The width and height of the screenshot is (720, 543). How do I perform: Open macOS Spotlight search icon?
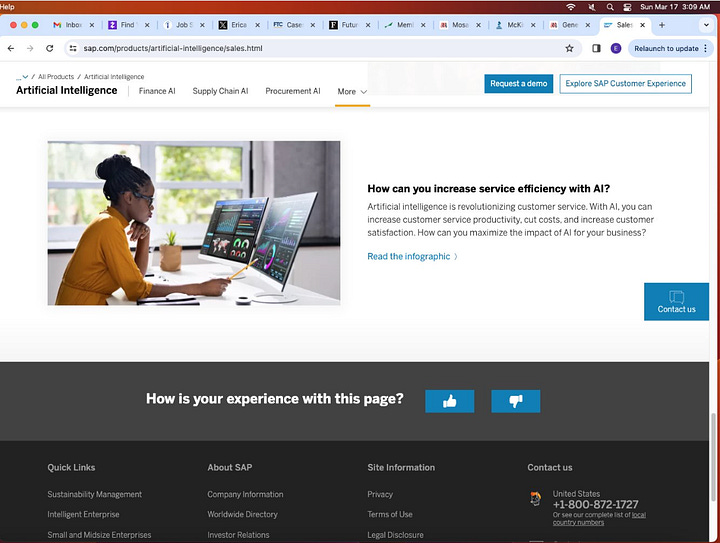[610, 7]
